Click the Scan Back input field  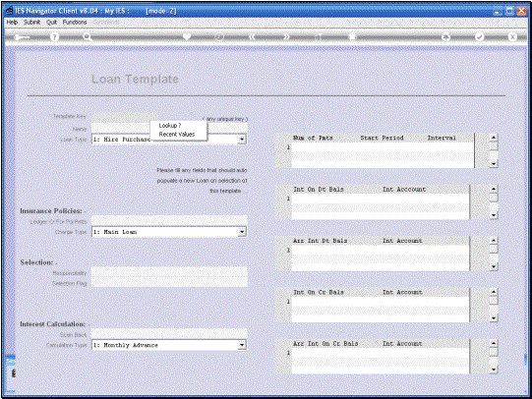pyautogui.click(x=169, y=334)
